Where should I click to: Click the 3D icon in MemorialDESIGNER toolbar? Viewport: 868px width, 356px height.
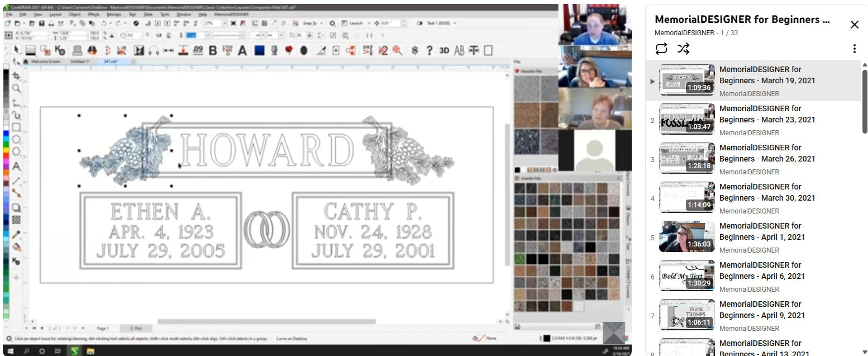tap(444, 50)
